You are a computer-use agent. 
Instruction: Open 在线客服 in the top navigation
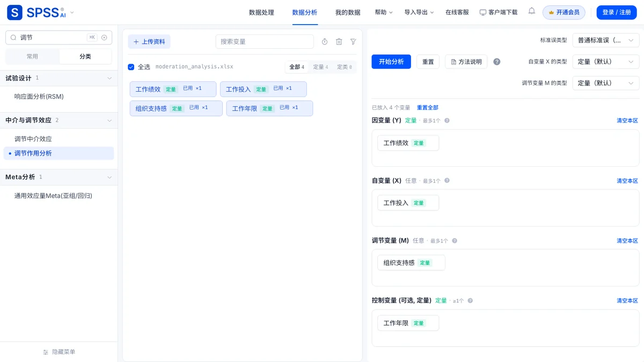pyautogui.click(x=457, y=12)
